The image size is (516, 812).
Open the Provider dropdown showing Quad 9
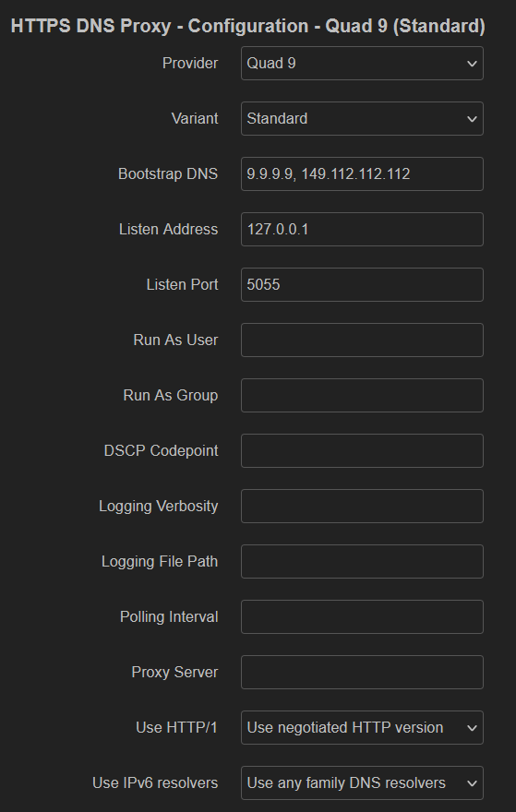click(x=362, y=63)
